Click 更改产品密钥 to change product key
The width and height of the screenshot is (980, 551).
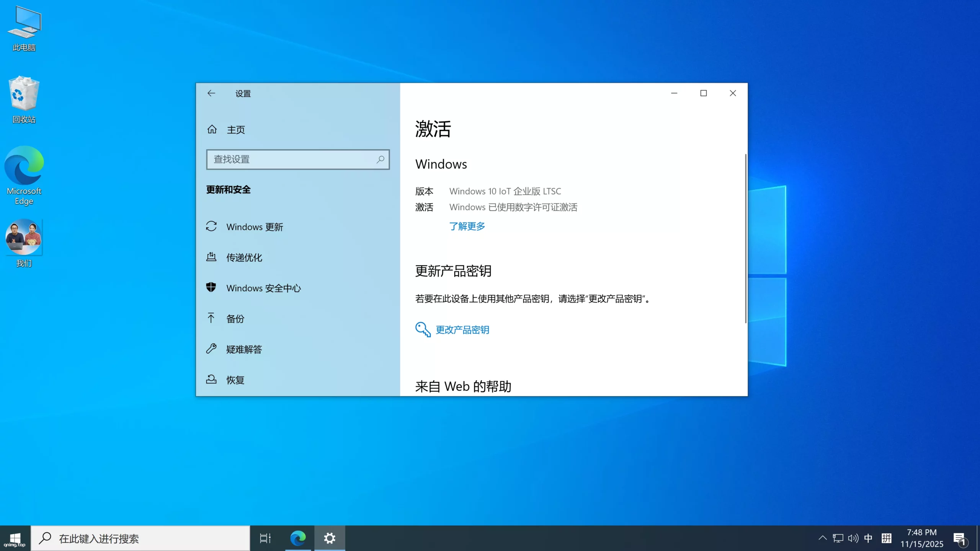462,329
